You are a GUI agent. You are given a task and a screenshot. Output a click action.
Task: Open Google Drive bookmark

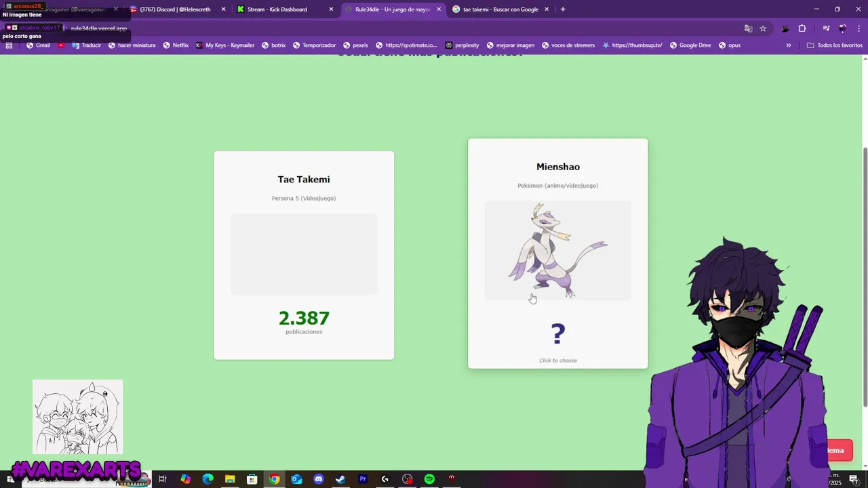click(x=690, y=45)
